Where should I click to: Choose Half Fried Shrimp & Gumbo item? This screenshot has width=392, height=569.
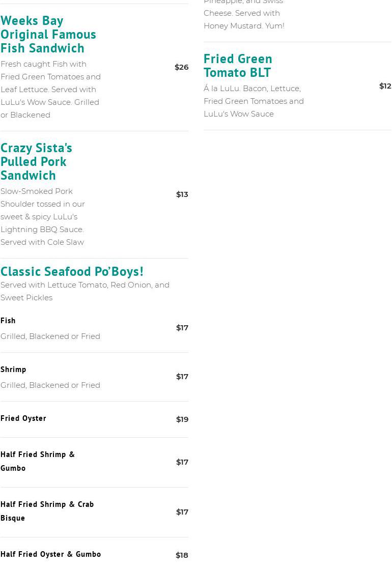click(38, 461)
